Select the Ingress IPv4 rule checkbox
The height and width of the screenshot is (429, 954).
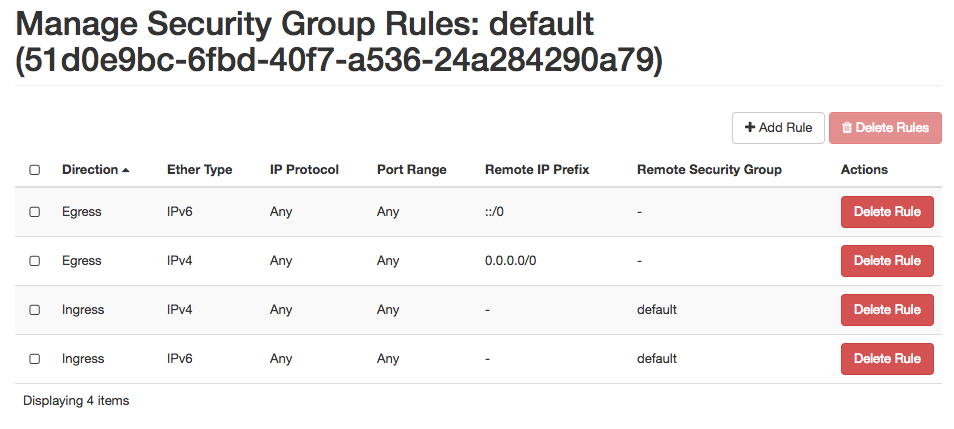click(x=35, y=310)
